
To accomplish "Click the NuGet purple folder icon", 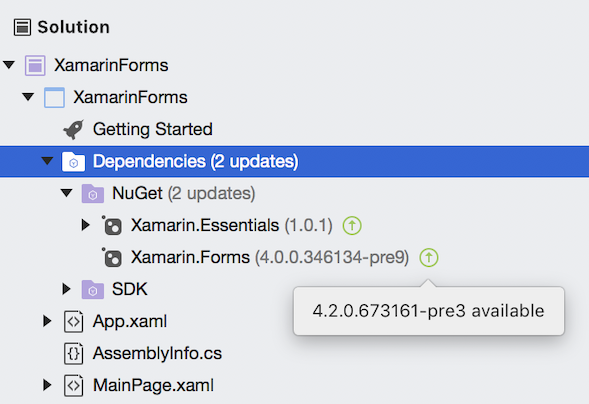I will [x=93, y=194].
